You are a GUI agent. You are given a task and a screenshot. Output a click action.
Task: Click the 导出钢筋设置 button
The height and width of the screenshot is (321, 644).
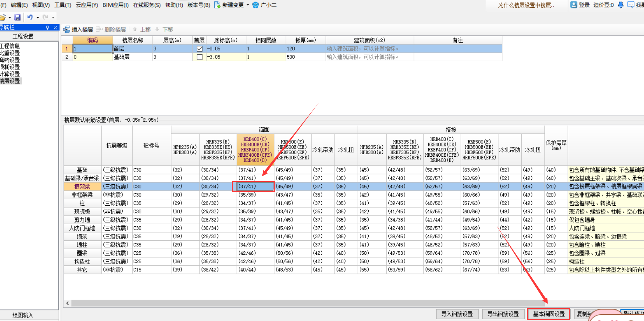coord(503,314)
